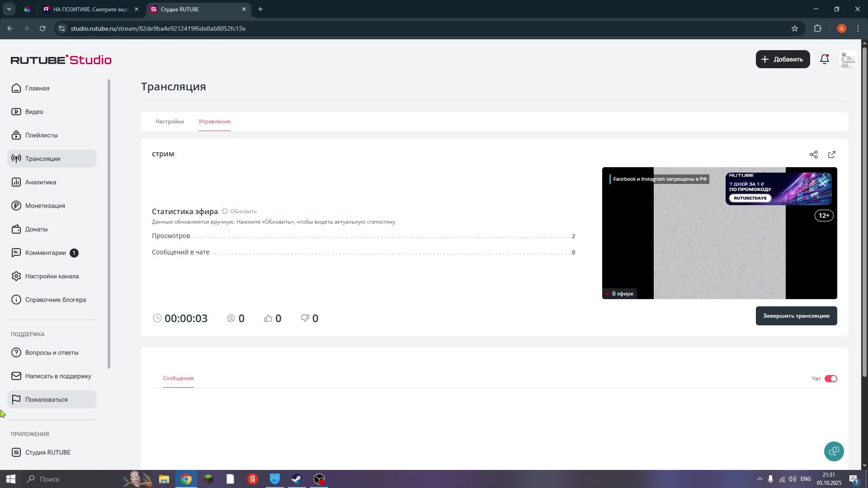Click the share icon above the stream preview
The image size is (868, 488).
pyautogui.click(x=813, y=155)
